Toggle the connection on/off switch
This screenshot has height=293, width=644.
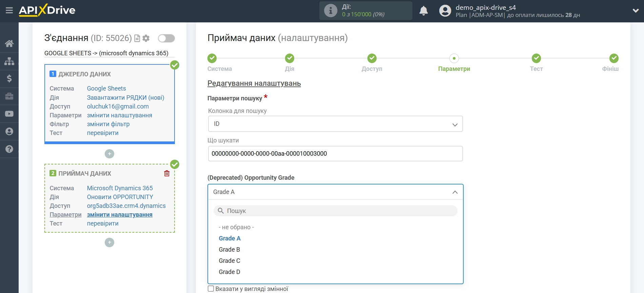tap(166, 38)
